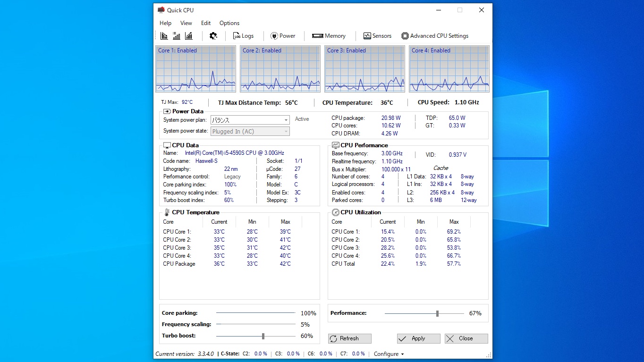Click the Core 2 usage graph
The width and height of the screenshot is (644, 362).
(x=280, y=69)
